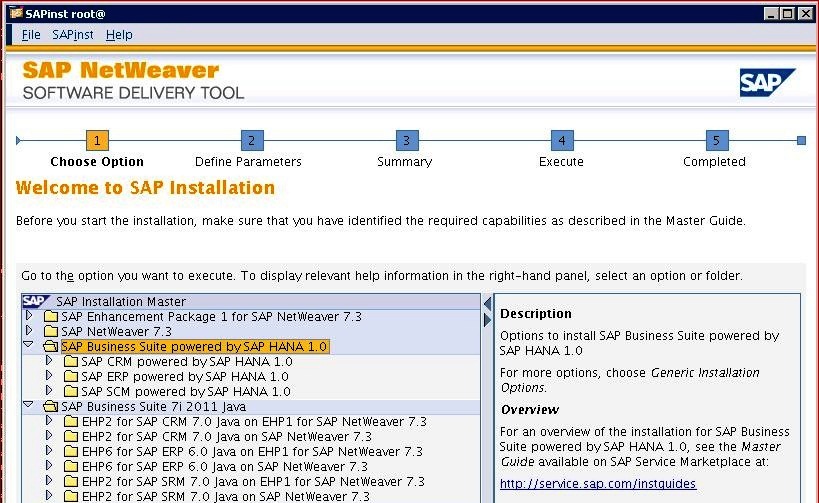The width and height of the screenshot is (819, 503).
Task: Open the File menu
Action: [31, 35]
